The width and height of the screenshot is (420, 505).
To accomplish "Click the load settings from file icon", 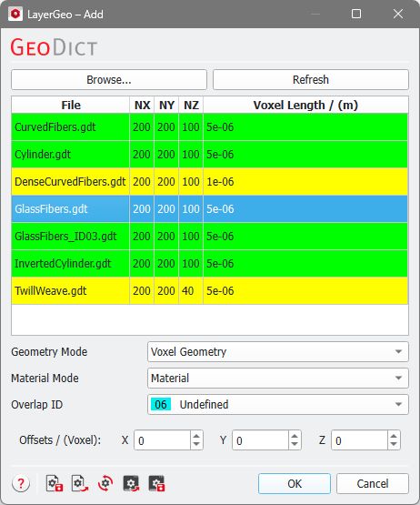I will (x=80, y=483).
